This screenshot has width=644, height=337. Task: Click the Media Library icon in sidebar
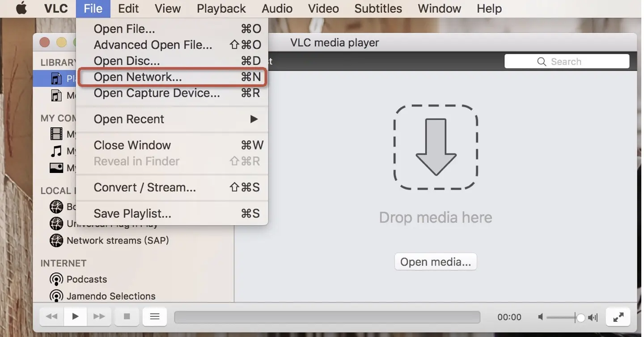(x=56, y=95)
